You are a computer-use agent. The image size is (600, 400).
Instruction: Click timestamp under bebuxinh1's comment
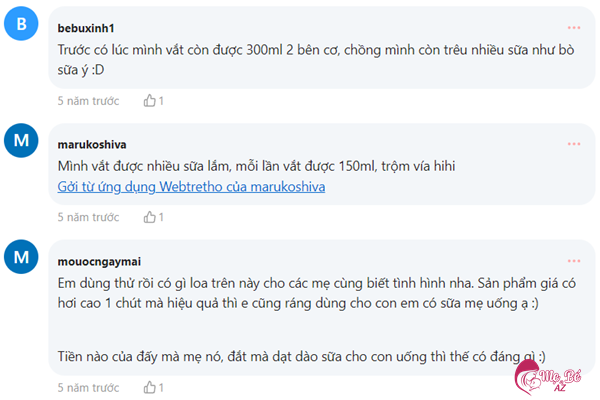point(88,101)
